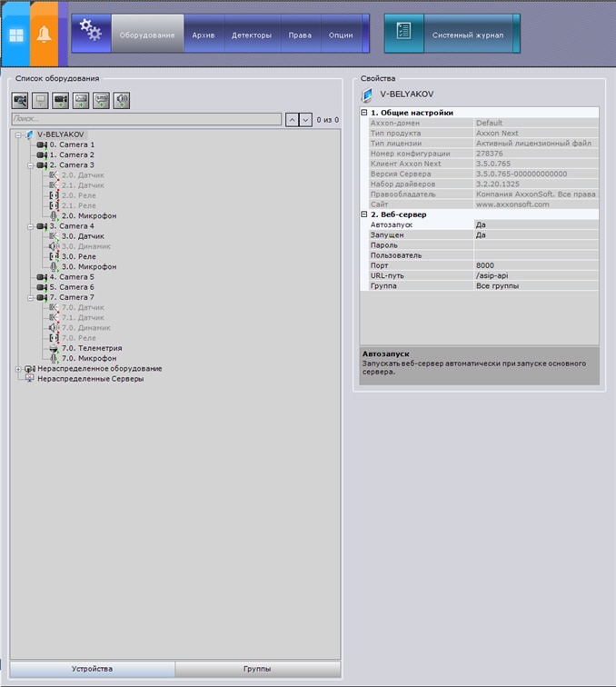Click the add e-mail notifier envelope icon
Screen dimensions: 616x687
pyautogui.click(x=81, y=101)
